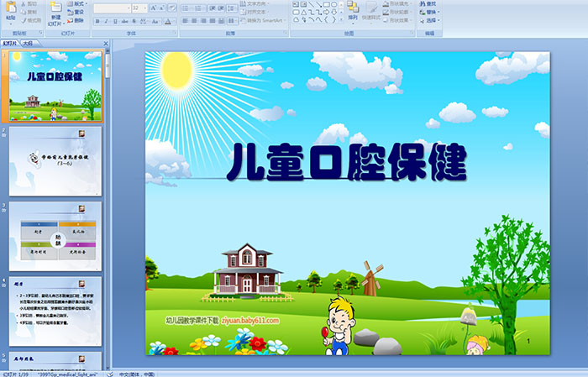The image size is (588, 377).
Task: Select slide 1 thumbnail 儿童口腔保健
Action: [55, 86]
